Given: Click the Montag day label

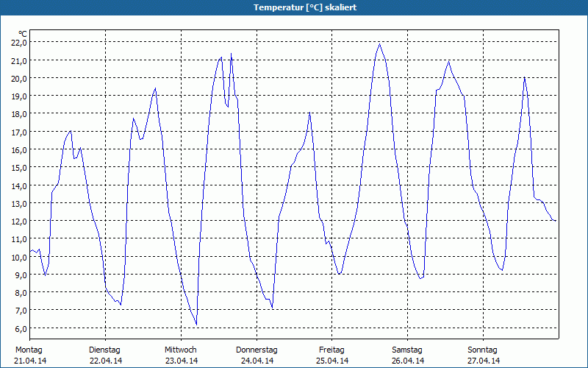Looking at the screenshot, I should (29, 350).
